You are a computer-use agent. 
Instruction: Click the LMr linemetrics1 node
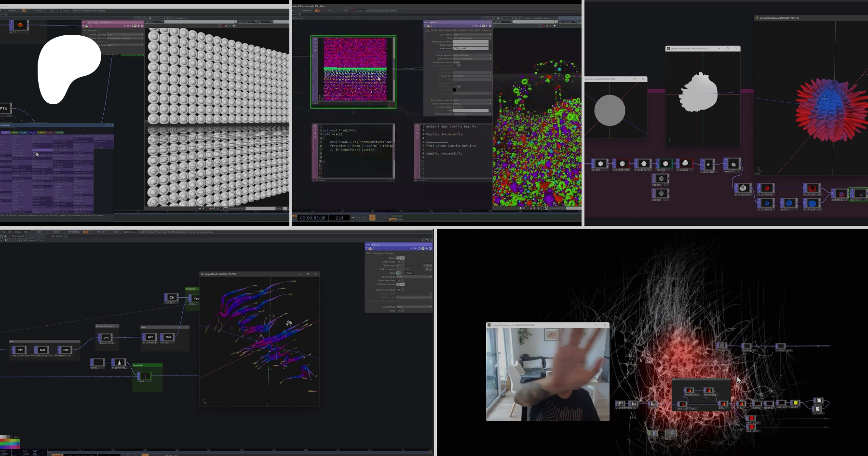[x=106, y=337]
